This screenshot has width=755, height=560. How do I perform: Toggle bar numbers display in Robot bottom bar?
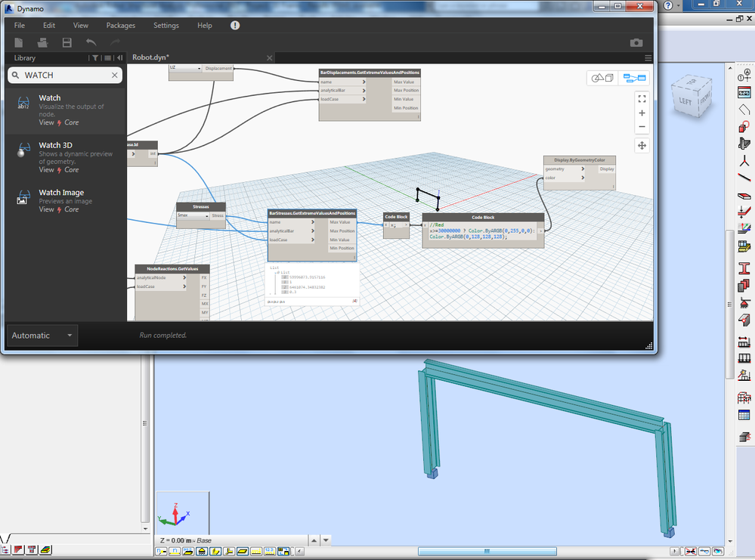[175, 552]
